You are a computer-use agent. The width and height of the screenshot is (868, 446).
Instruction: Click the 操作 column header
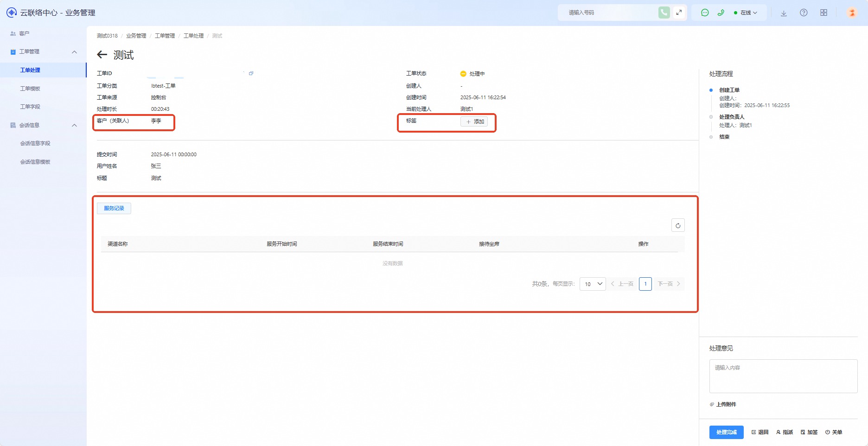643,244
